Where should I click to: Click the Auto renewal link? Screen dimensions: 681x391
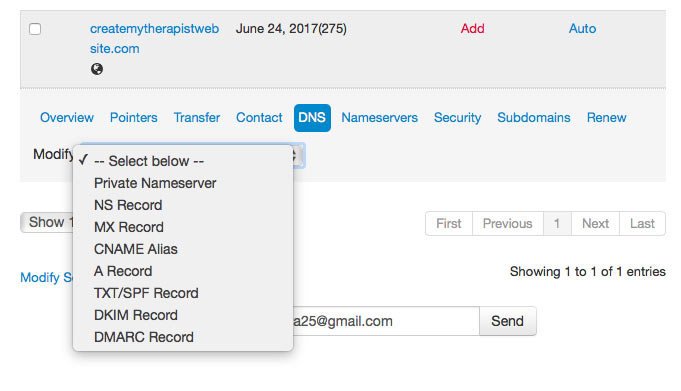(582, 29)
